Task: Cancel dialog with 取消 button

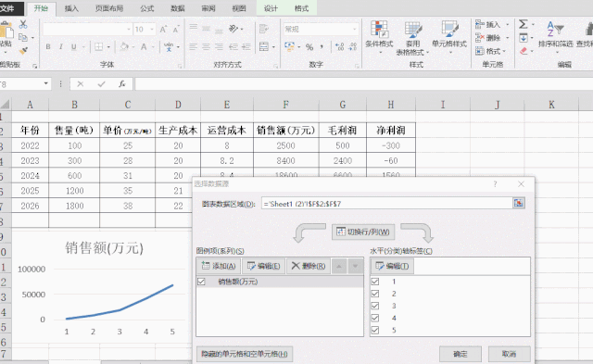Action: 509,354
